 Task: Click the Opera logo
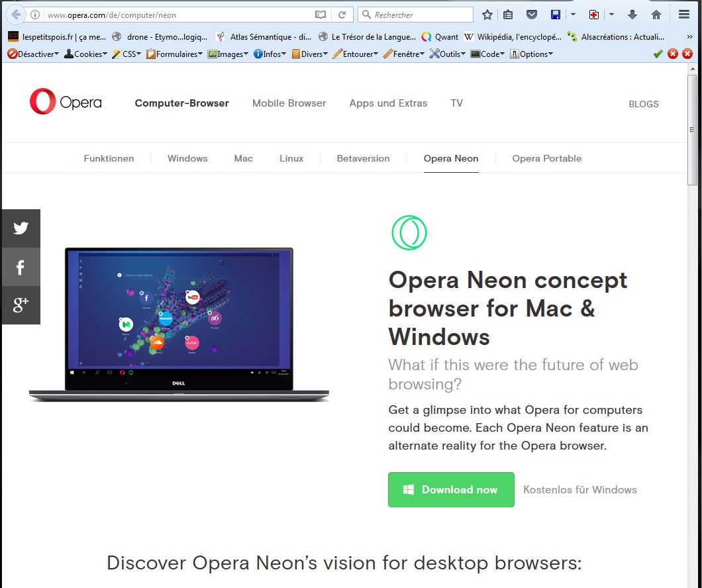pos(66,101)
